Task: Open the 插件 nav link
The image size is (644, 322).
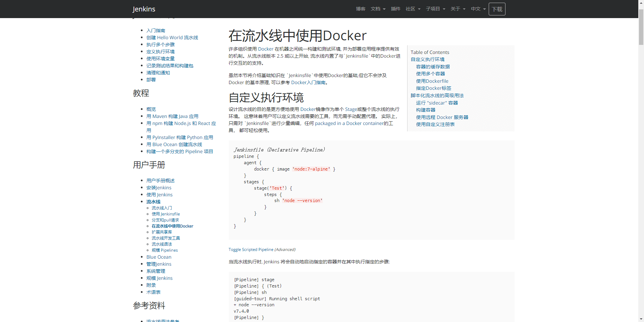Action: (x=395, y=9)
